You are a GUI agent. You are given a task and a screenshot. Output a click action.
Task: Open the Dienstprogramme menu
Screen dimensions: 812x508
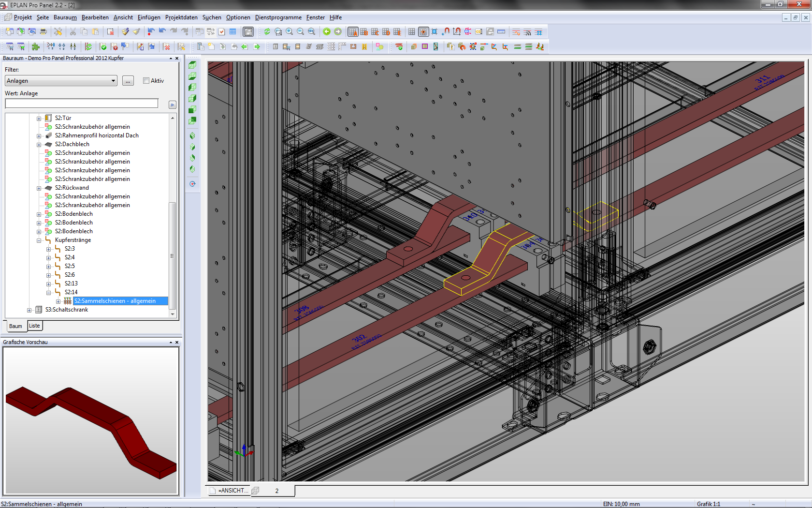tap(278, 17)
